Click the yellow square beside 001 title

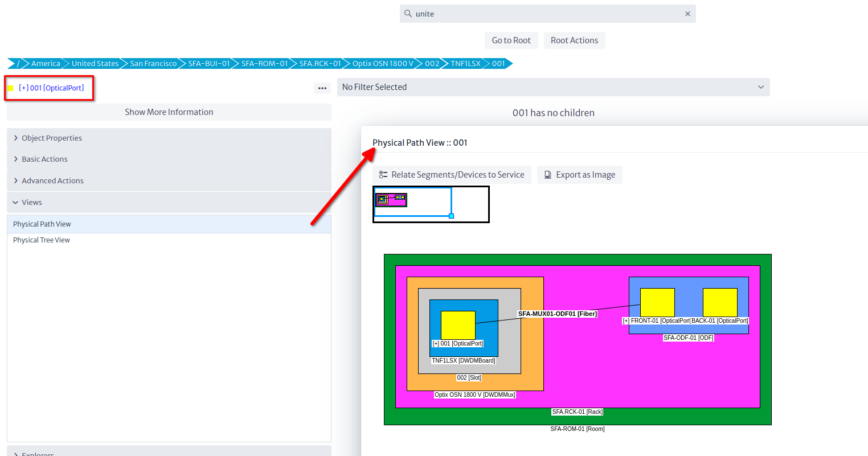click(x=11, y=88)
